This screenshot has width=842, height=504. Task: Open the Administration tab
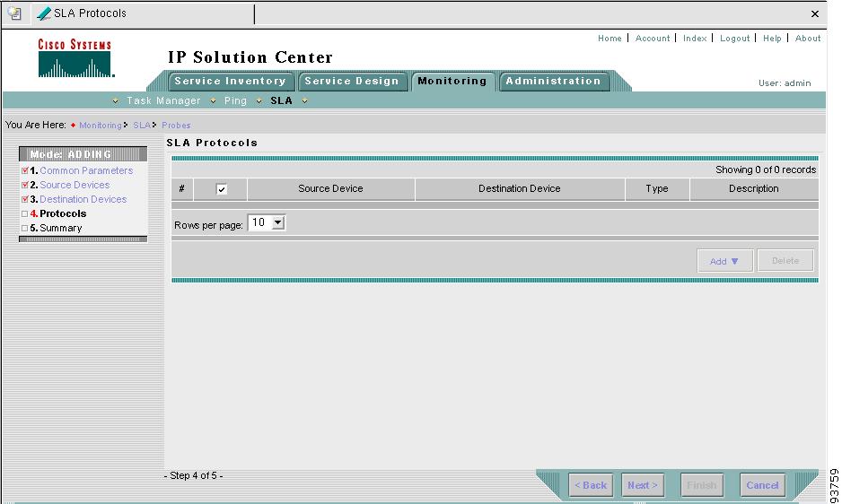click(553, 81)
